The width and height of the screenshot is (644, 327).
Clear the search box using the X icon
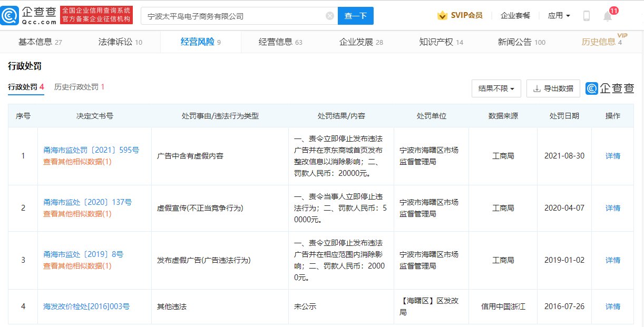[329, 15]
